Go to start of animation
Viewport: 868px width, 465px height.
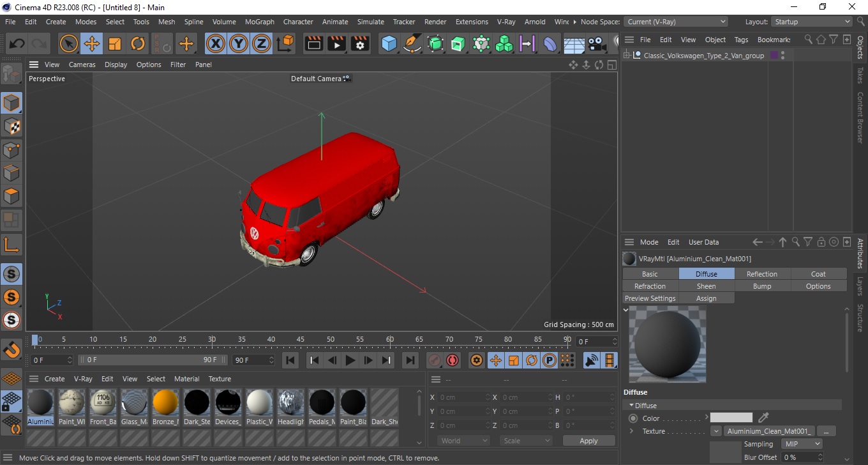(x=290, y=360)
